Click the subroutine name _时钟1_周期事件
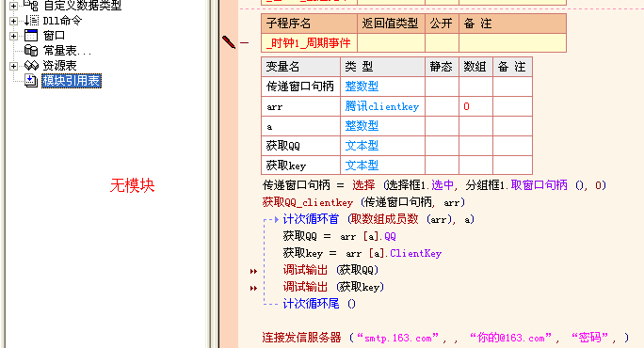Screen dimensions: 644x348 [308, 43]
